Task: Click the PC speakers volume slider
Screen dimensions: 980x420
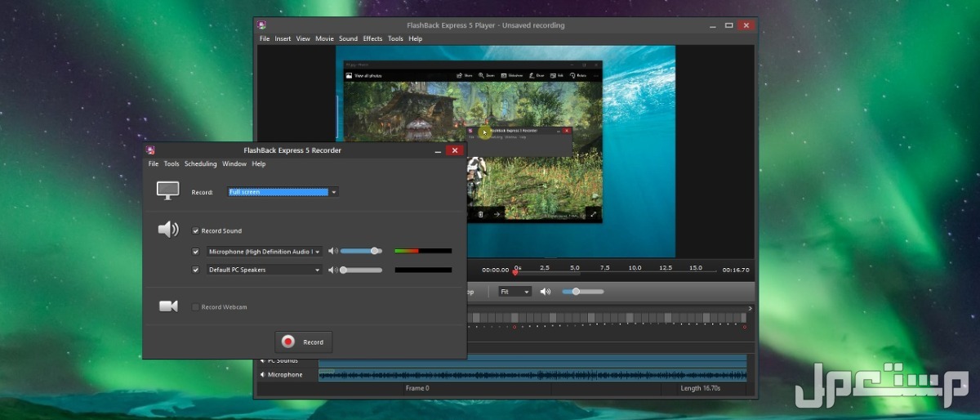Action: [361, 270]
